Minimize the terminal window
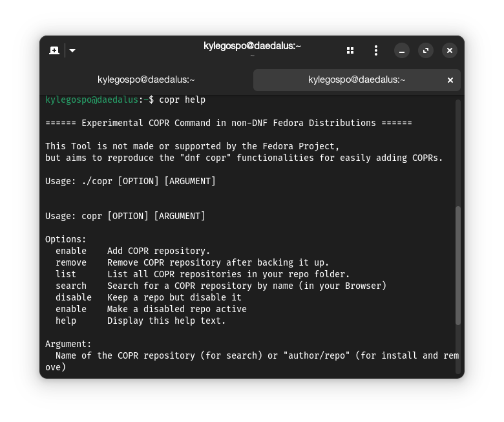This screenshot has height=422, width=504. [x=402, y=50]
